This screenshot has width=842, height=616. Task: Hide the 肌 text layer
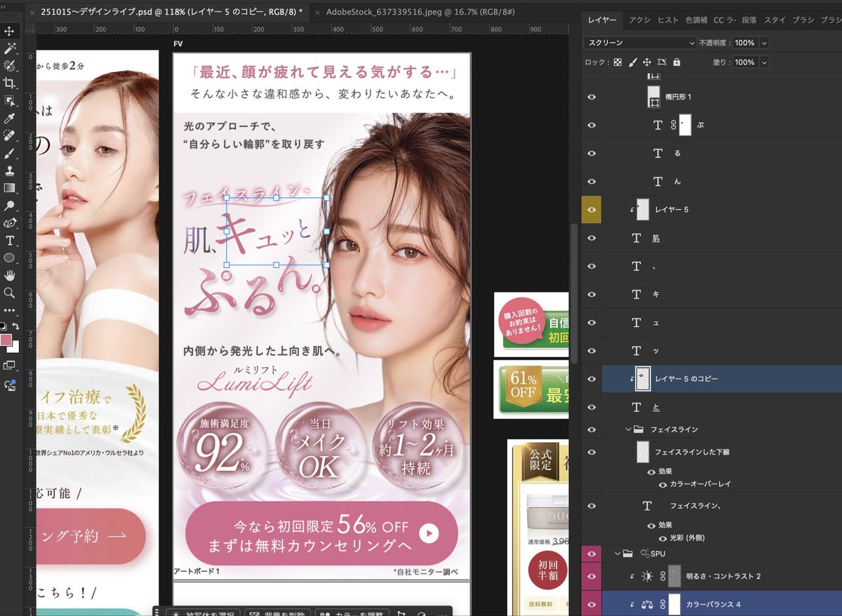[592, 238]
